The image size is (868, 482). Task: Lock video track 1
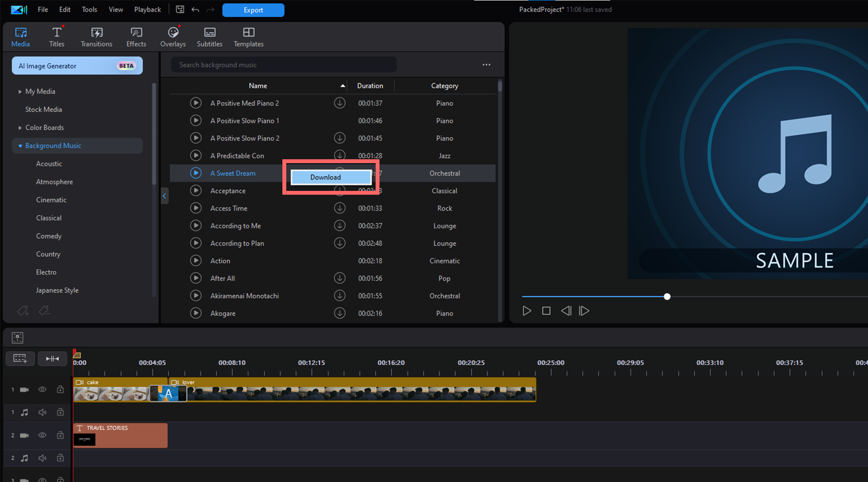[x=60, y=389]
